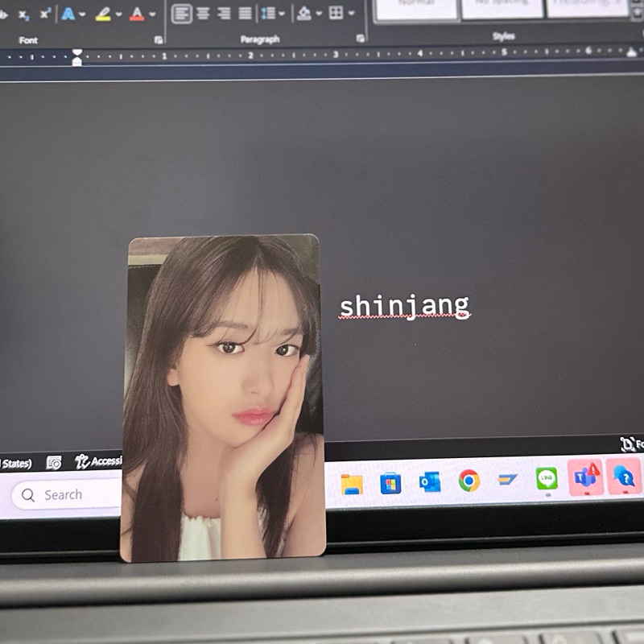The image size is (644, 644).
Task: Apply Text Highlight Color to text
Action: tap(102, 14)
